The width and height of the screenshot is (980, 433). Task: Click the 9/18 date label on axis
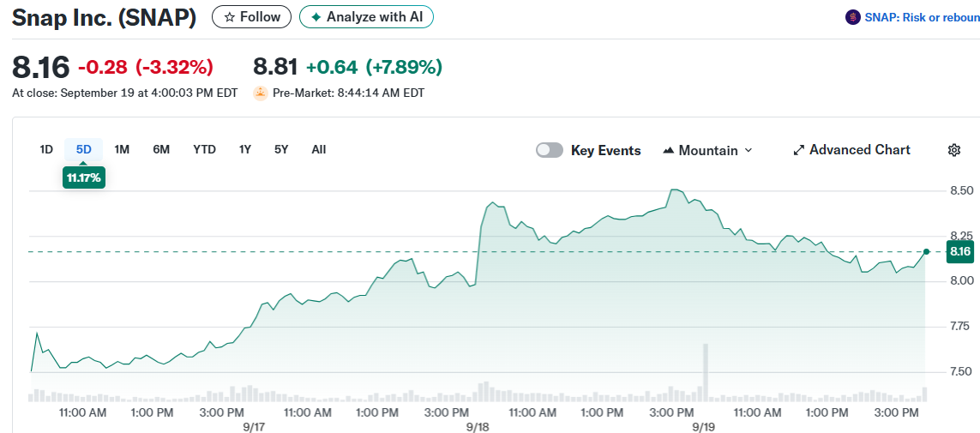478,426
